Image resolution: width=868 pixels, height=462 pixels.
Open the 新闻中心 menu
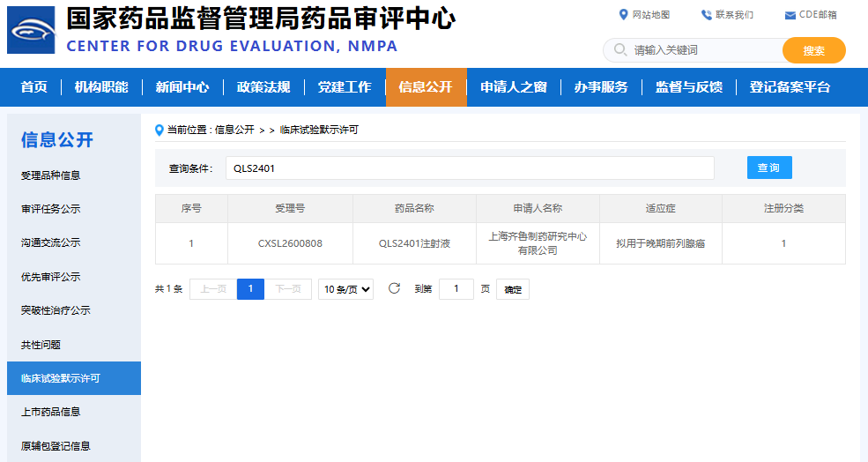pos(182,87)
